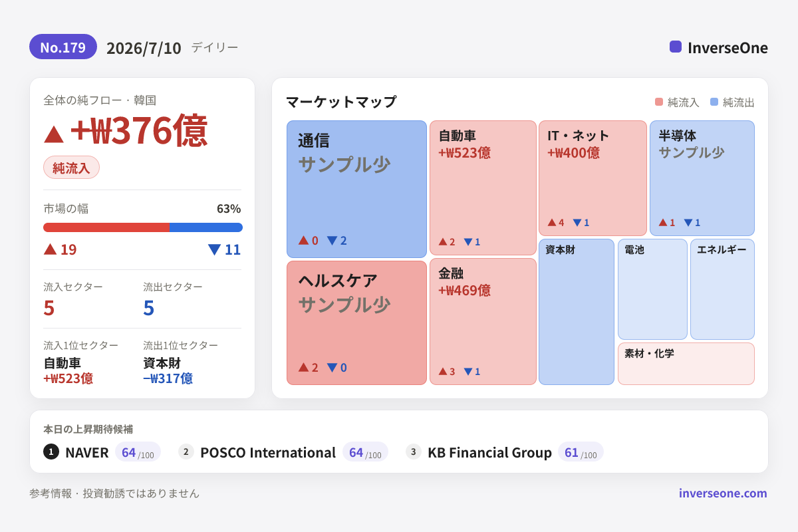This screenshot has width=798, height=532.
Task: Select the 通信 sector tile
Action: pos(356,189)
